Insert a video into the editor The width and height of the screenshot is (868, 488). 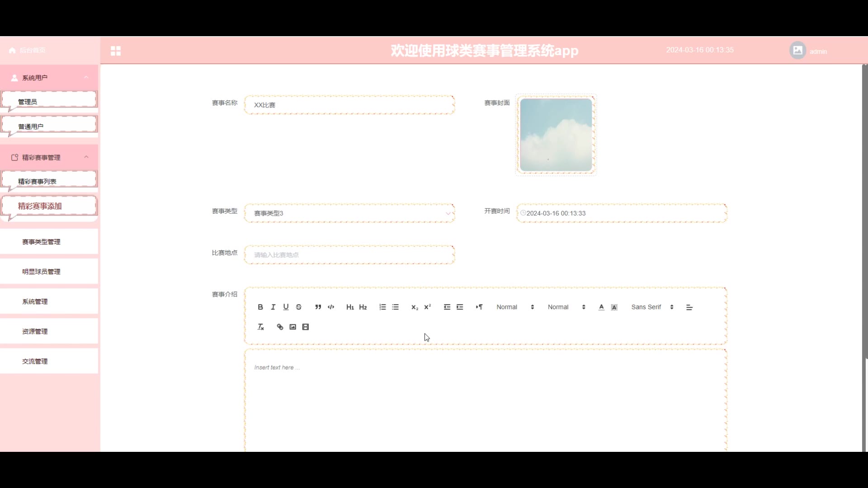(x=306, y=327)
